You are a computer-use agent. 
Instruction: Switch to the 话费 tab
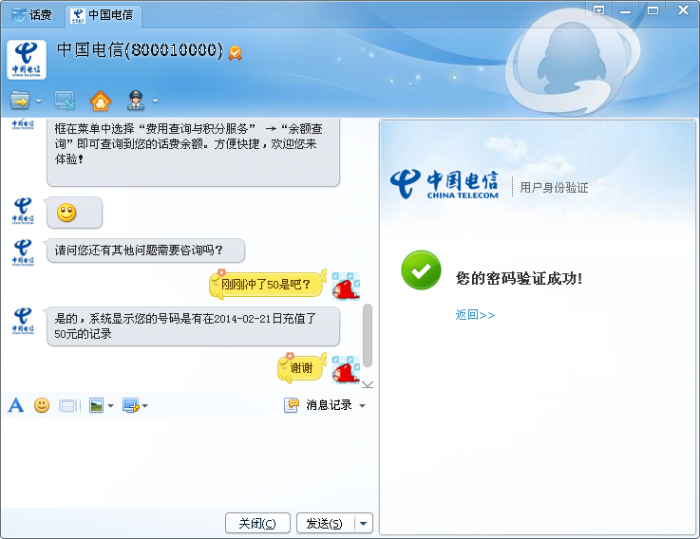pos(32,15)
